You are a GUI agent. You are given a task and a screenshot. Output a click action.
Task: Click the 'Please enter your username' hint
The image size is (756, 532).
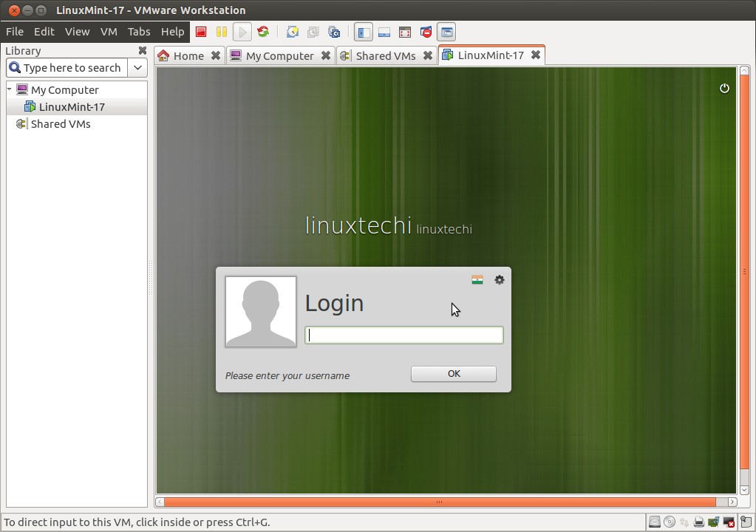tap(287, 376)
